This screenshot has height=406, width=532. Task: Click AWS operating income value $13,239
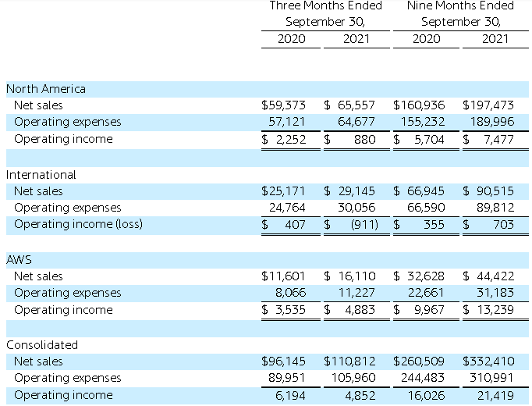pos(488,310)
